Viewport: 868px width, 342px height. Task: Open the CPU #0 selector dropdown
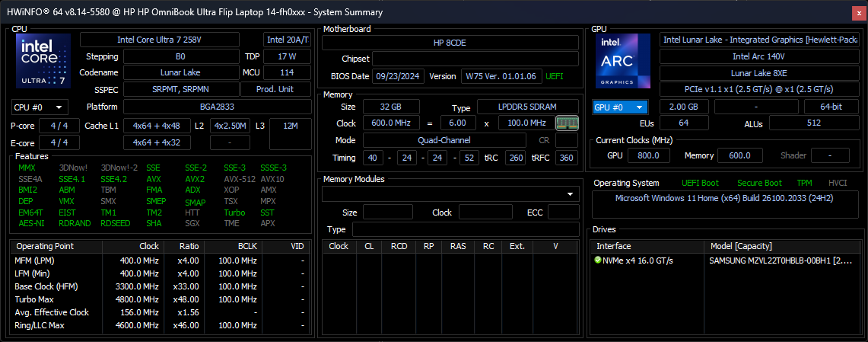tap(40, 107)
